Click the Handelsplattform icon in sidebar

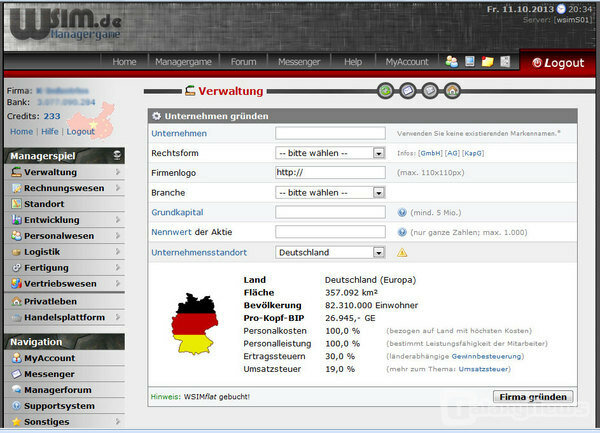pos(16,317)
